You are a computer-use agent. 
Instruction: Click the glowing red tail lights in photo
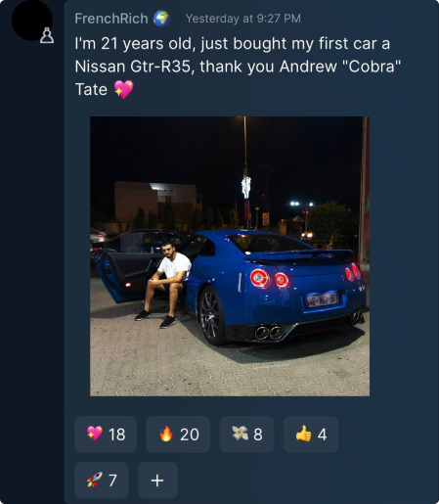pyautogui.click(x=270, y=279)
